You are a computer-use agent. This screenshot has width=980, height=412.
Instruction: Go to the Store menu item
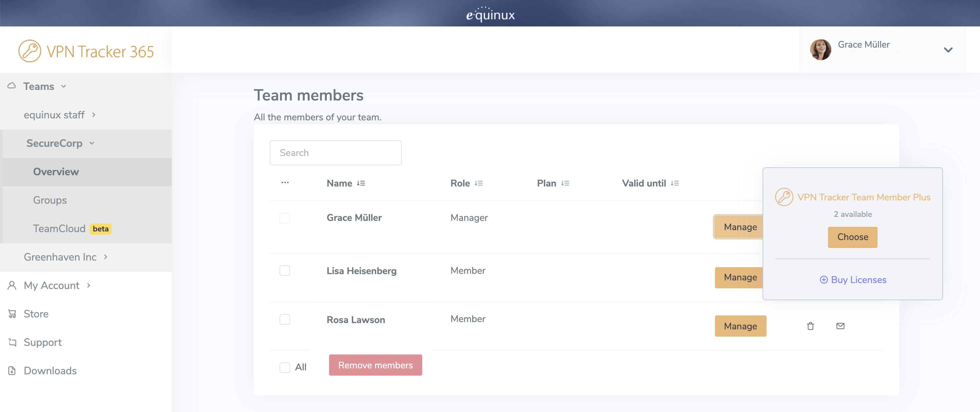point(36,314)
